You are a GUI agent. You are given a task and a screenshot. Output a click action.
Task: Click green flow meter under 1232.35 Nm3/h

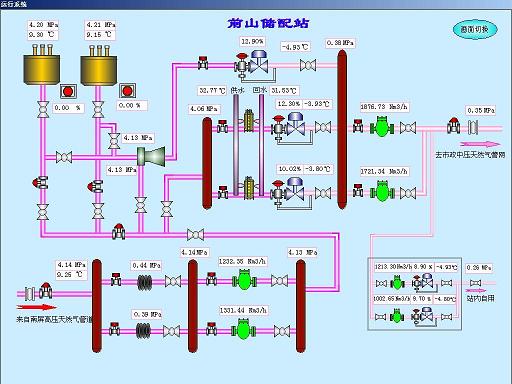pyautogui.click(x=244, y=280)
